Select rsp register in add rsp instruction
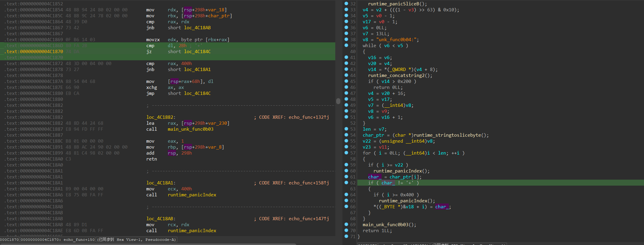This screenshot has height=245, width=644. [172, 153]
